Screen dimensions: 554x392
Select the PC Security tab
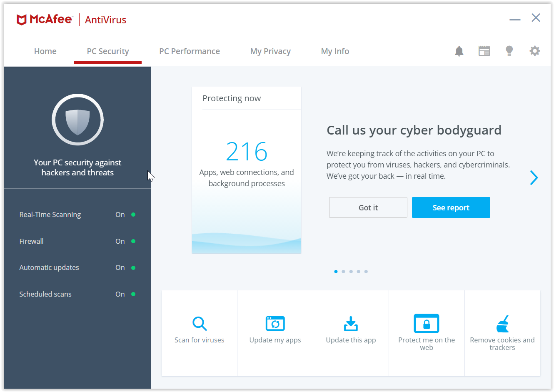(x=108, y=51)
